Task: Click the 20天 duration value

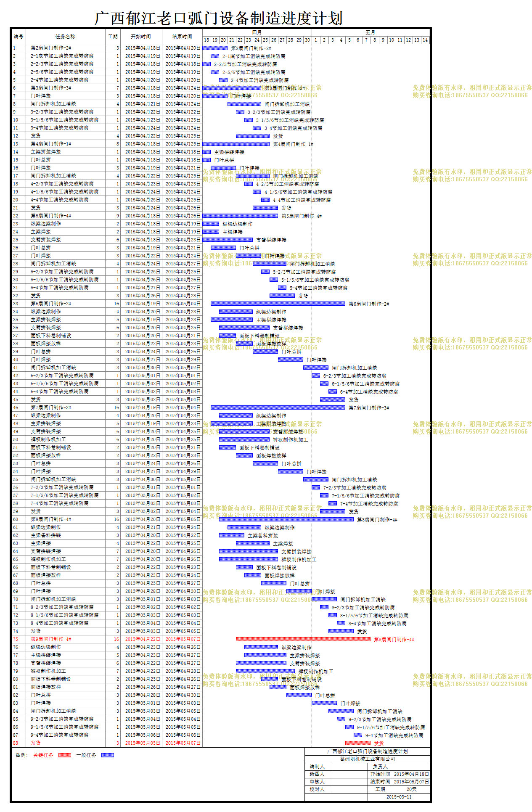Action: 411,789
